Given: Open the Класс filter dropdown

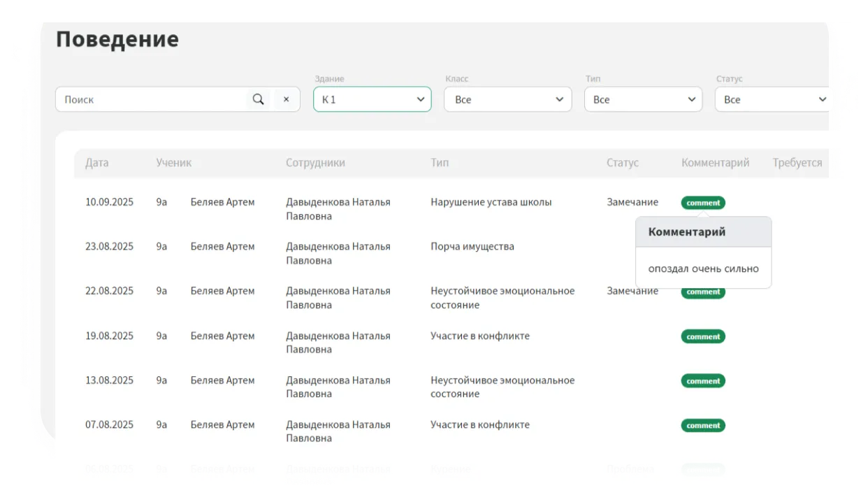Looking at the screenshot, I should pyautogui.click(x=507, y=99).
